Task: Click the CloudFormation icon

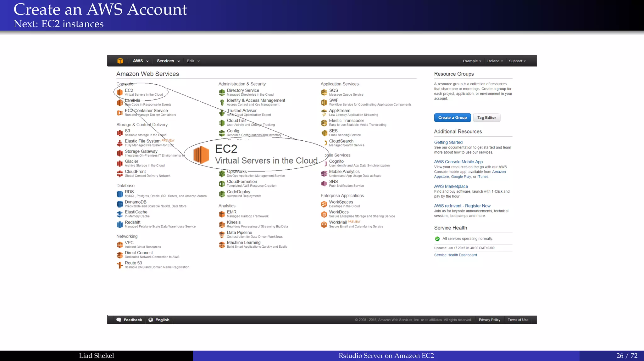Action: [222, 183]
